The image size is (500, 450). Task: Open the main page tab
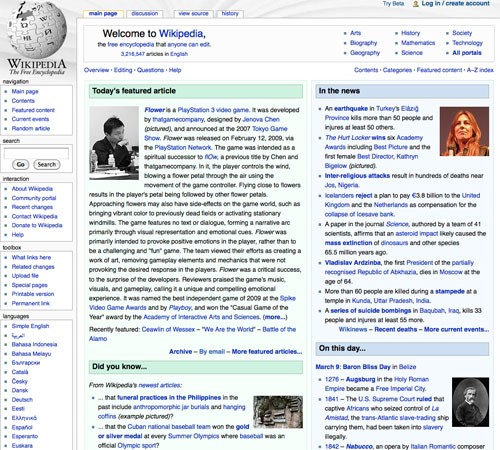pyautogui.click(x=103, y=14)
